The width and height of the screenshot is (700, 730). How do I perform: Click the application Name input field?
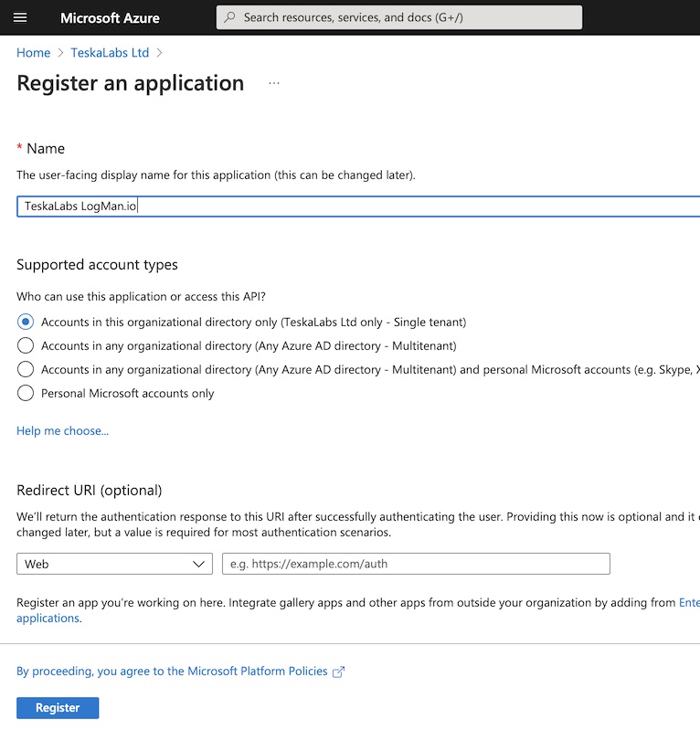(358, 206)
